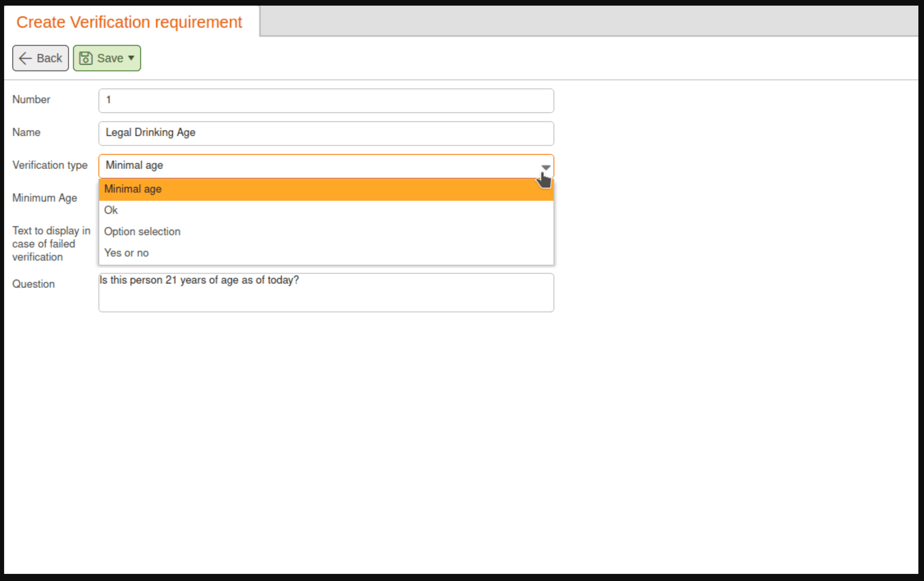Viewport: 924px width, 581px height.
Task: Click the Verification type combo box
Action: click(x=326, y=166)
